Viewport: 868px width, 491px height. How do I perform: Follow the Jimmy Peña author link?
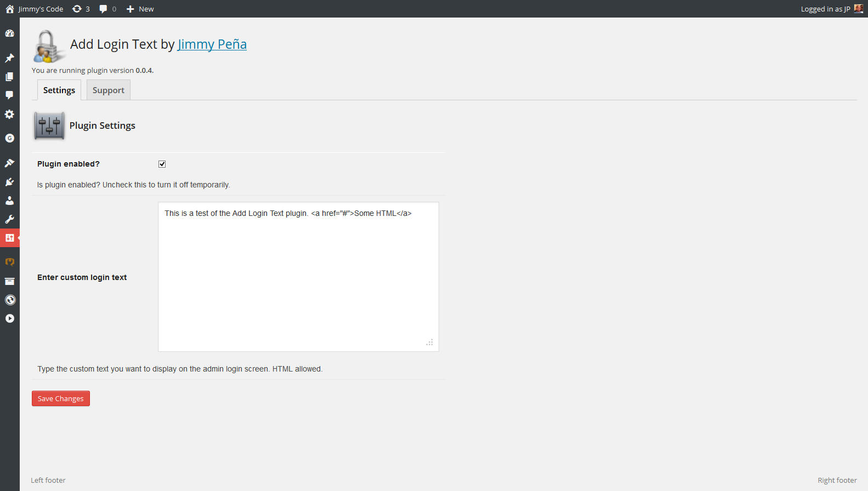[x=212, y=44]
